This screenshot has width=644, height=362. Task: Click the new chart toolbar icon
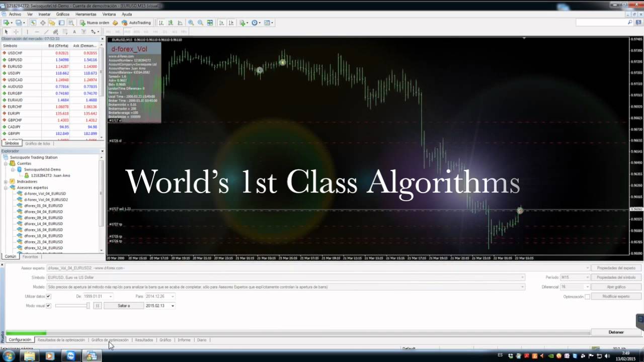[7, 23]
